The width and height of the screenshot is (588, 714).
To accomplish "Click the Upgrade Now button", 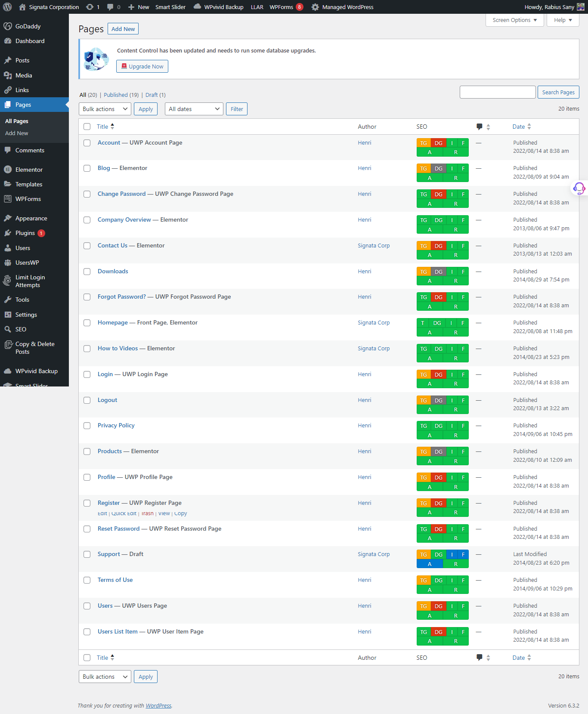I will pyautogui.click(x=142, y=66).
